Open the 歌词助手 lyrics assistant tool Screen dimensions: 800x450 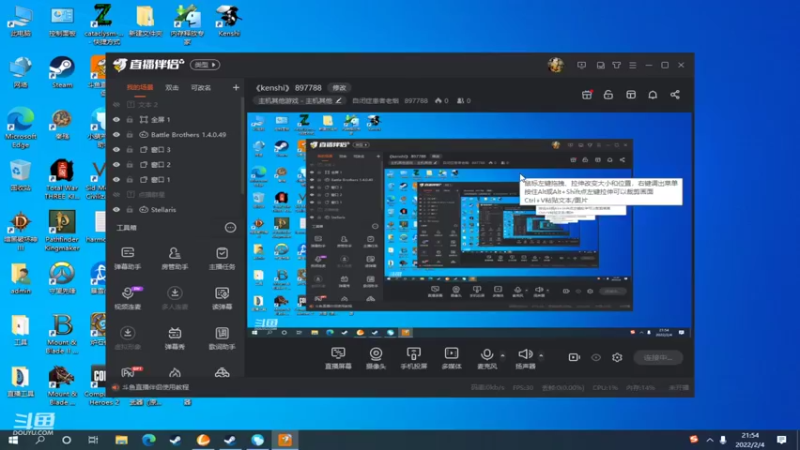[222, 338]
